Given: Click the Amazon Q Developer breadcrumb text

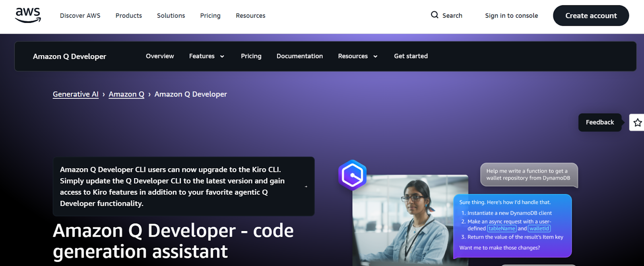Looking at the screenshot, I should [191, 94].
